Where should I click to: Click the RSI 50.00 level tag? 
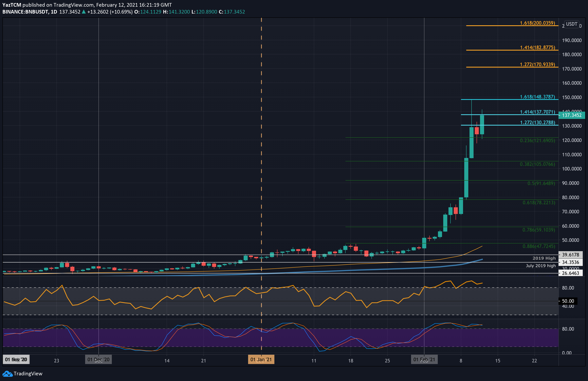568,301
